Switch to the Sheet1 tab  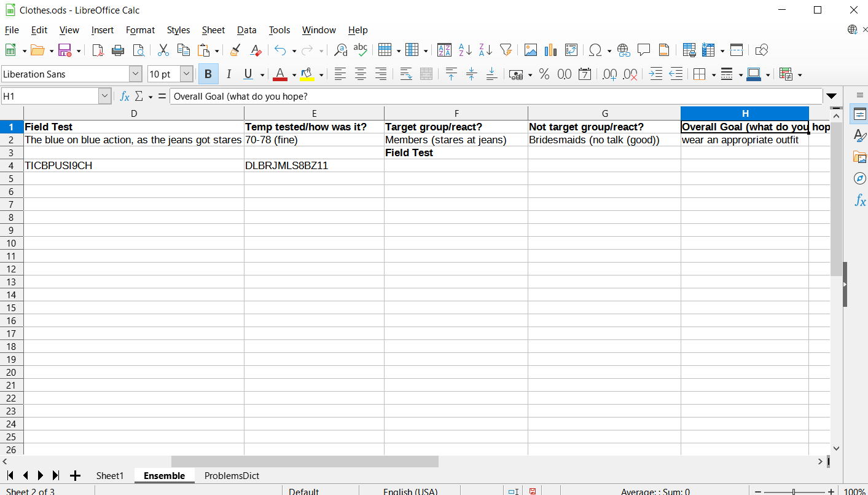(x=110, y=475)
